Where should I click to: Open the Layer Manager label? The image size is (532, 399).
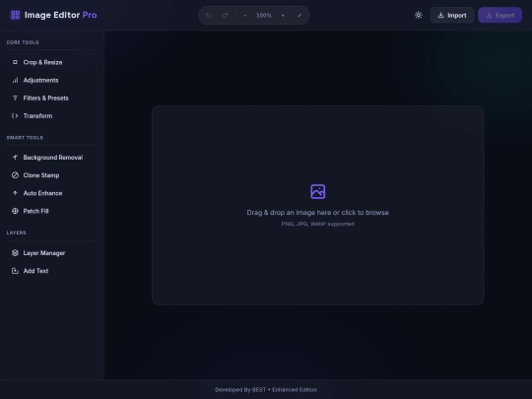point(44,253)
